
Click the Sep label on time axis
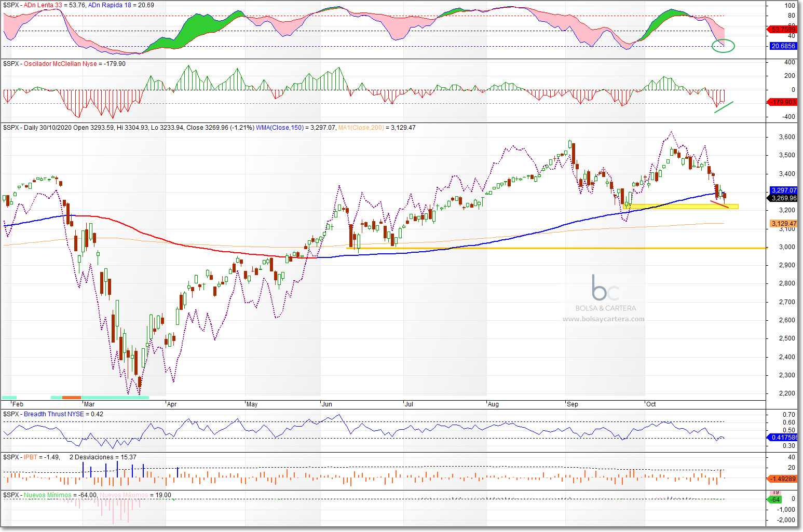pos(573,404)
